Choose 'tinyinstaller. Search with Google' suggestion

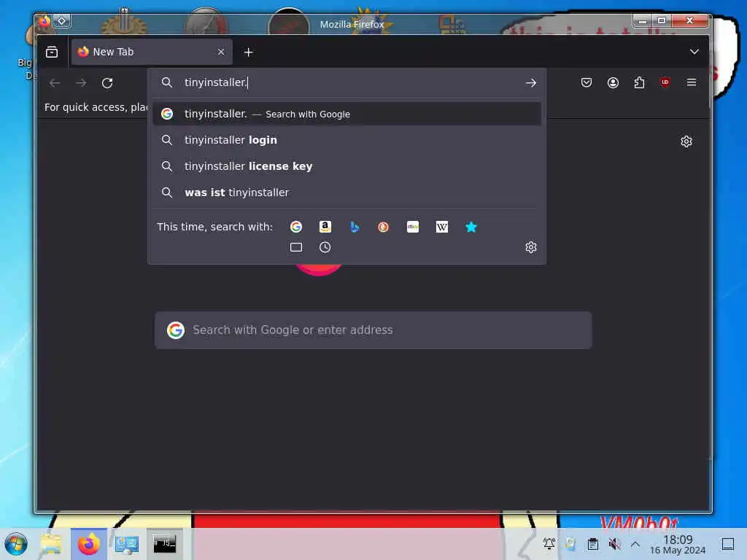tap(347, 114)
